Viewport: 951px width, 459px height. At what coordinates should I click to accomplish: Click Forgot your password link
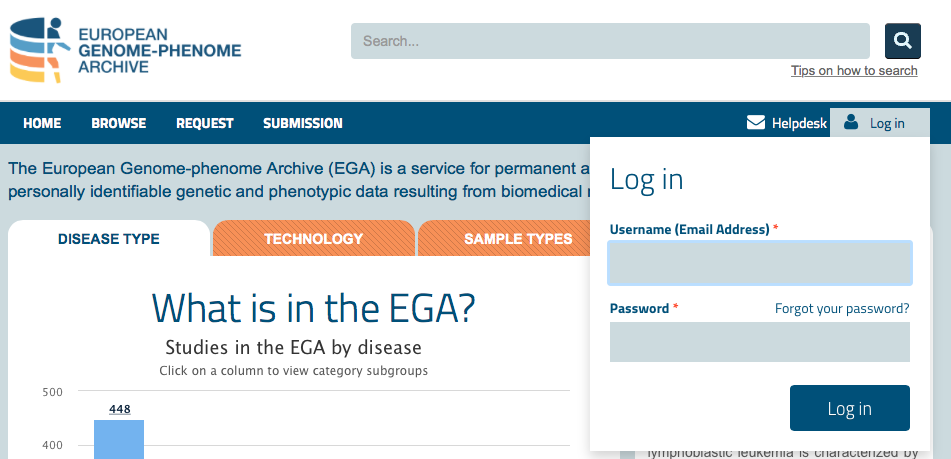842,309
